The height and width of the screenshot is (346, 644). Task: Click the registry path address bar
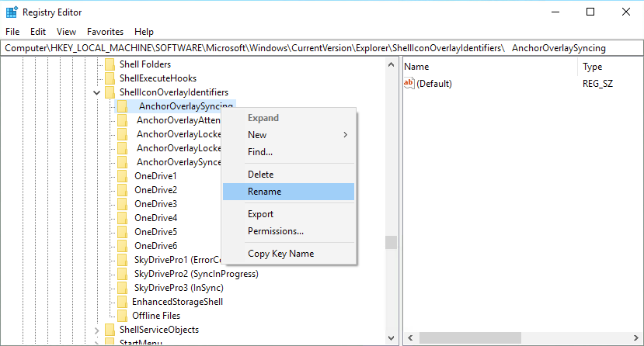[322, 48]
